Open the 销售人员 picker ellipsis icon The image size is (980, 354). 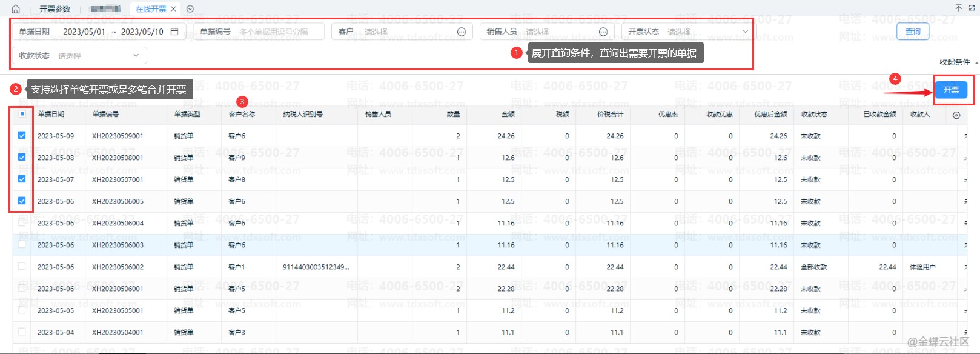pos(603,32)
